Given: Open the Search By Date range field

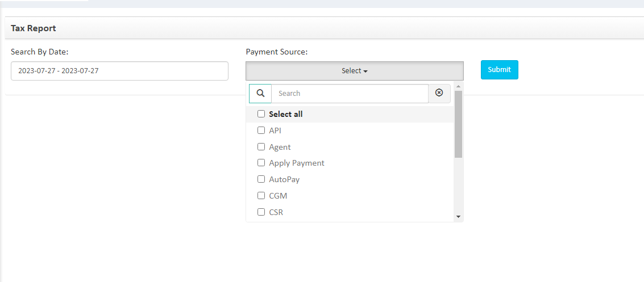Looking at the screenshot, I should [119, 71].
